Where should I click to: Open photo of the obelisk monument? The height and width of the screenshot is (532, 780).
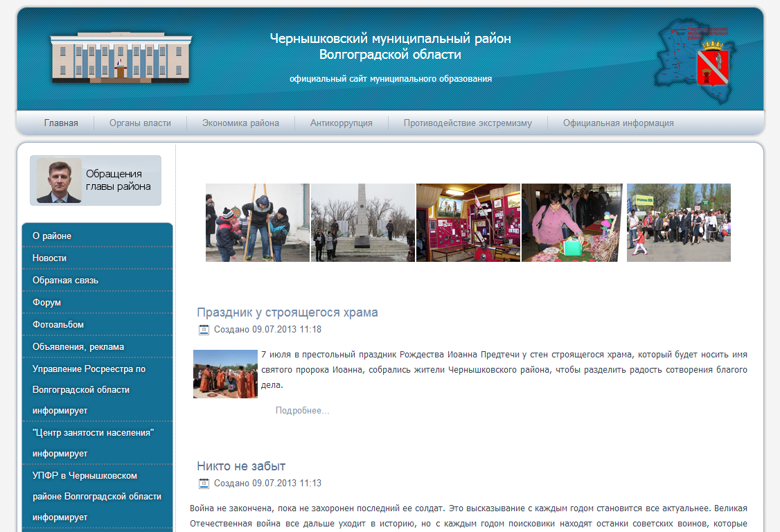(x=363, y=222)
